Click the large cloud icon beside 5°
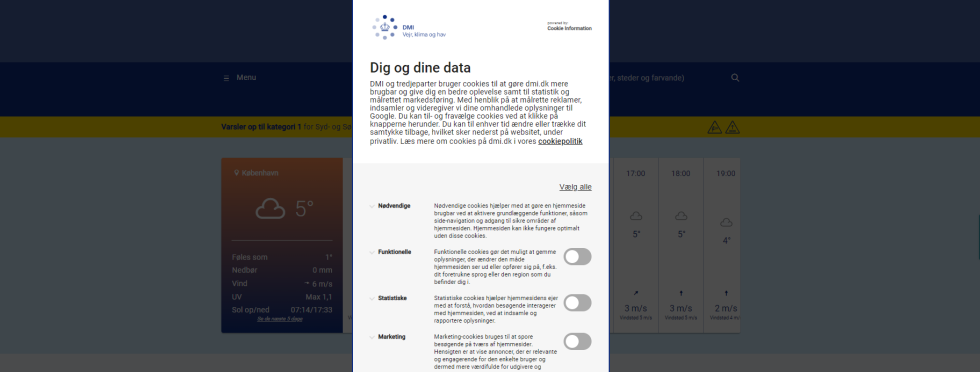Image resolution: width=980 pixels, height=372 pixels. click(271, 209)
